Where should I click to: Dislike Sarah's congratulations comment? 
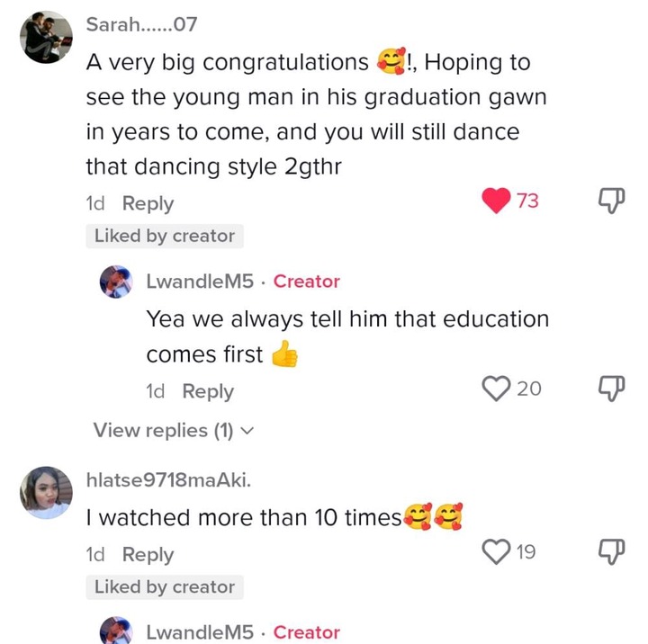click(611, 201)
